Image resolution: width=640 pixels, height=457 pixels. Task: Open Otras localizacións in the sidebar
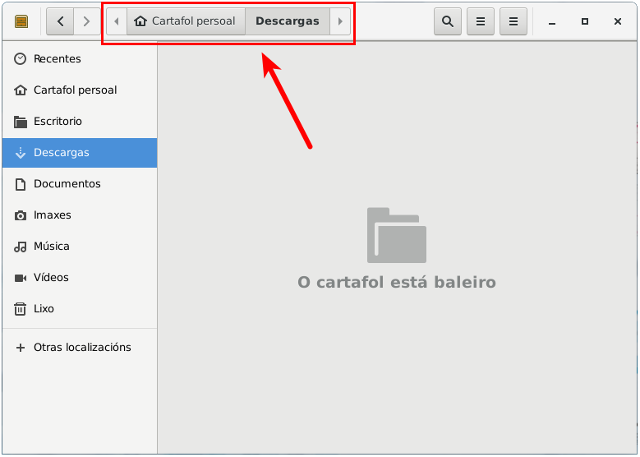(x=82, y=347)
